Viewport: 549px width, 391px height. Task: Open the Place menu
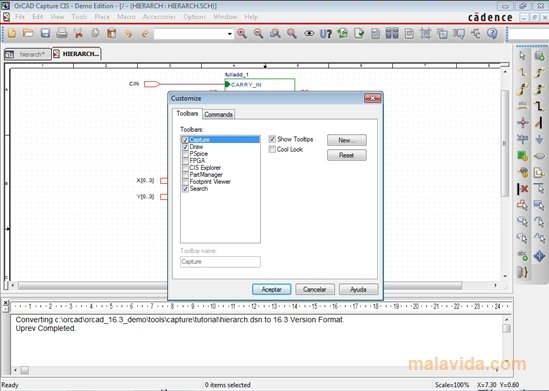102,17
